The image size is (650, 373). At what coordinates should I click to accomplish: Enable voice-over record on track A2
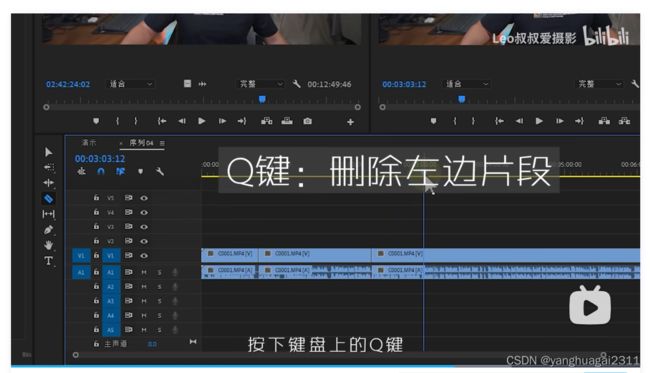click(x=175, y=286)
